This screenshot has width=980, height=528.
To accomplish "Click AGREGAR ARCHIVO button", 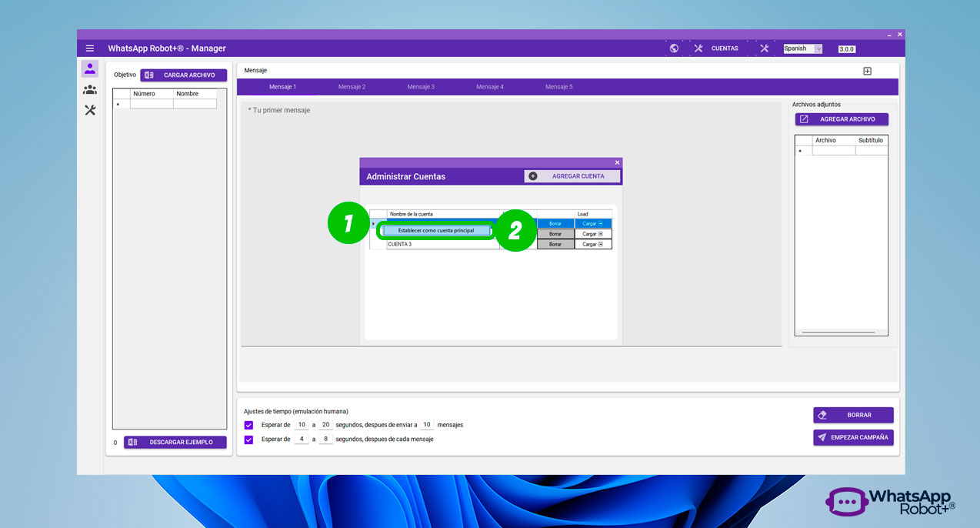I will click(x=842, y=119).
